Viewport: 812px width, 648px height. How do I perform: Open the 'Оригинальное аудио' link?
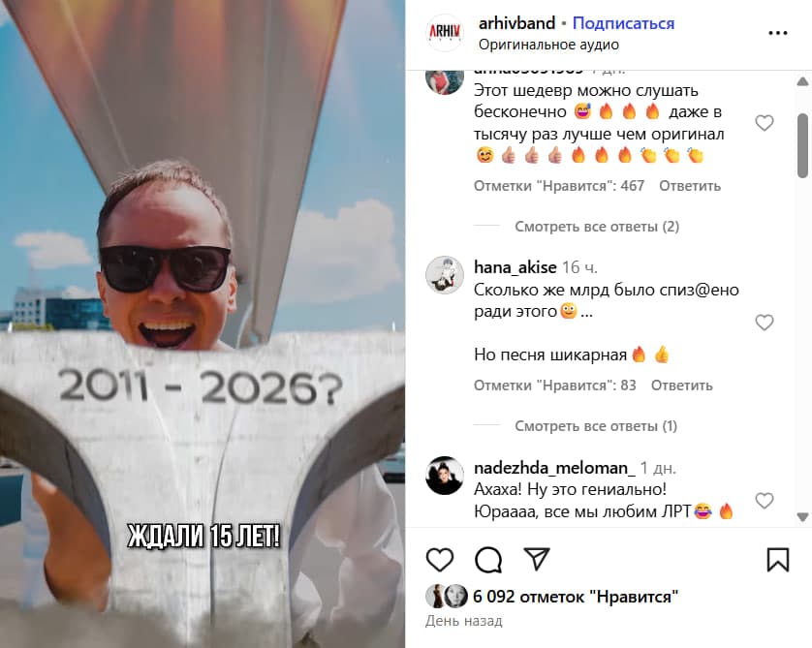click(548, 45)
